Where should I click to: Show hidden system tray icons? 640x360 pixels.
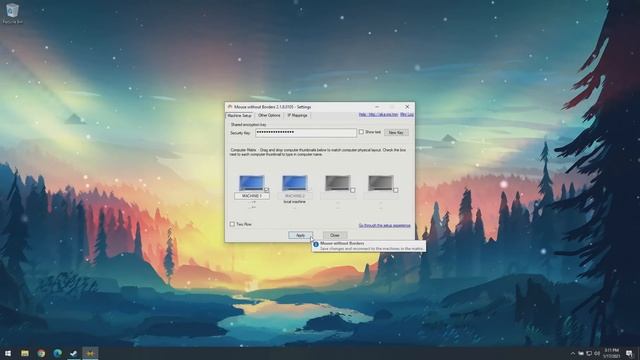click(x=572, y=353)
